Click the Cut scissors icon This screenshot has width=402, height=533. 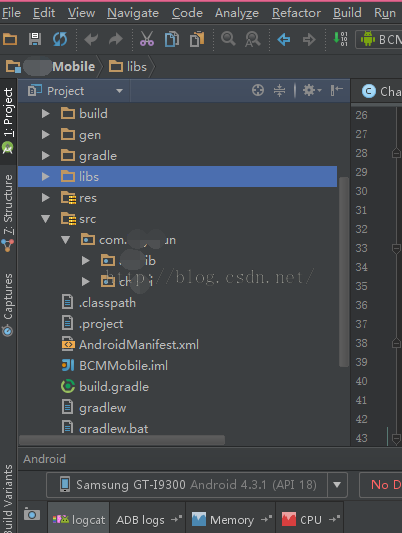point(147,39)
